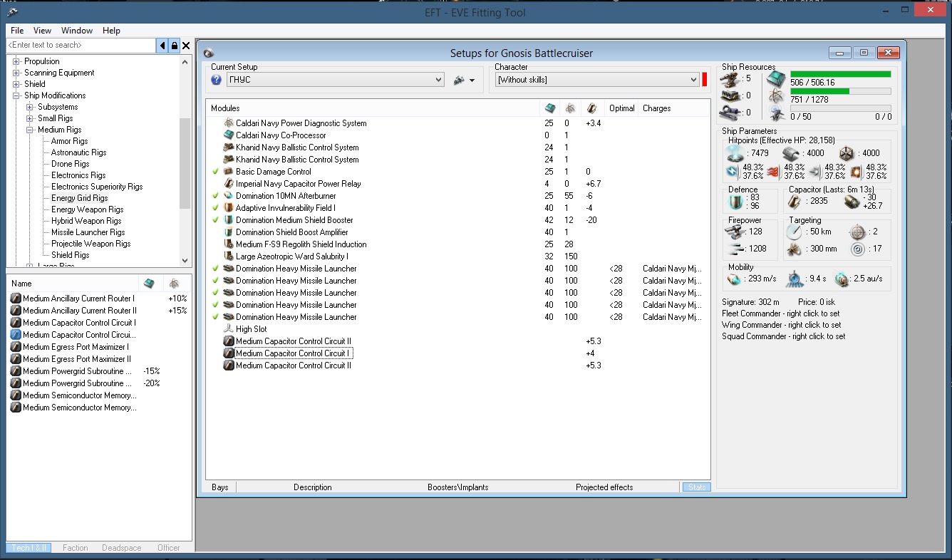Toggle active checkmark on Domination Medium Shield Booster
Screen dimensions: 952x560
point(215,220)
